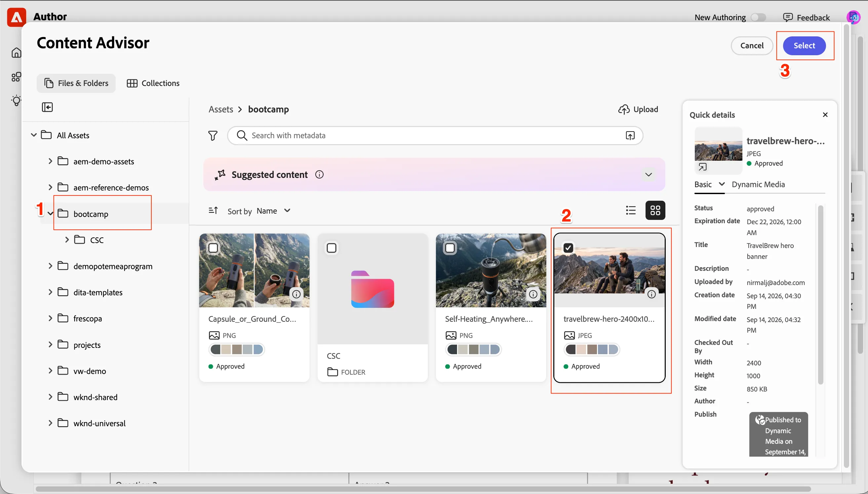Open the expand-preview icon in Quick details

[702, 167]
